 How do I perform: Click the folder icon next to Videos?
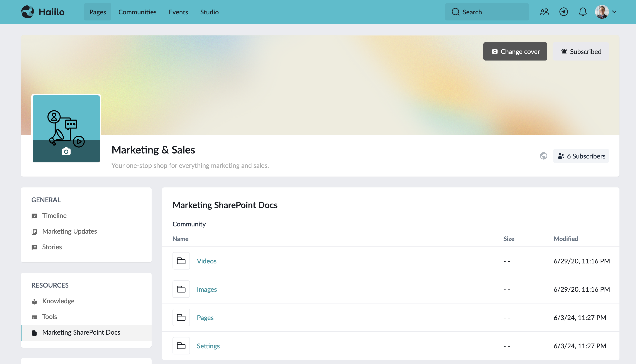[181, 261]
